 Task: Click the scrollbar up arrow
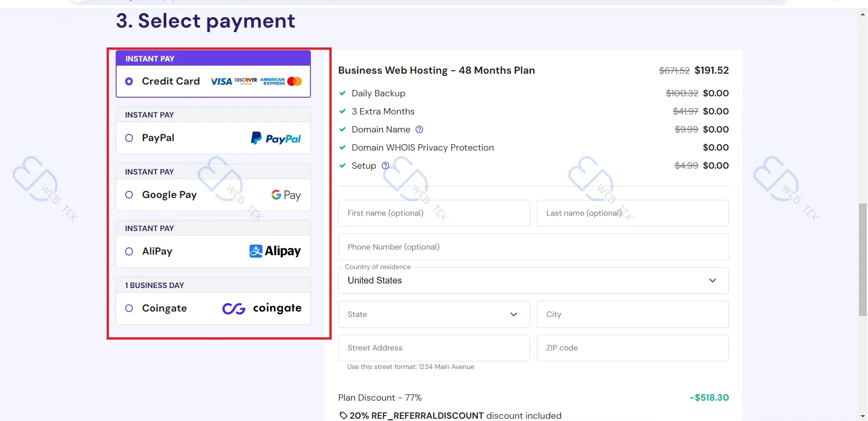[x=863, y=14]
